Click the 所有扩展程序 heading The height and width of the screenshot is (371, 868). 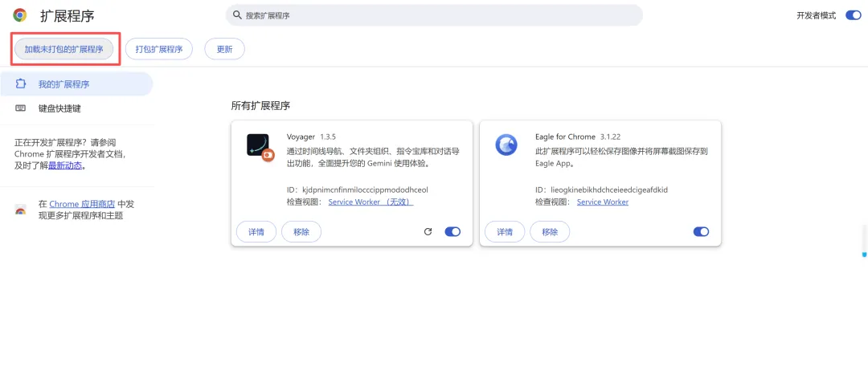tap(260, 106)
